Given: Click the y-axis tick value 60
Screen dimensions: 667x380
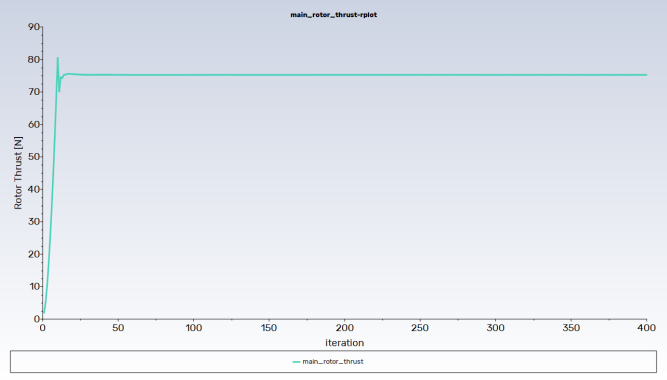Looking at the screenshot, I should pyautogui.click(x=34, y=124).
